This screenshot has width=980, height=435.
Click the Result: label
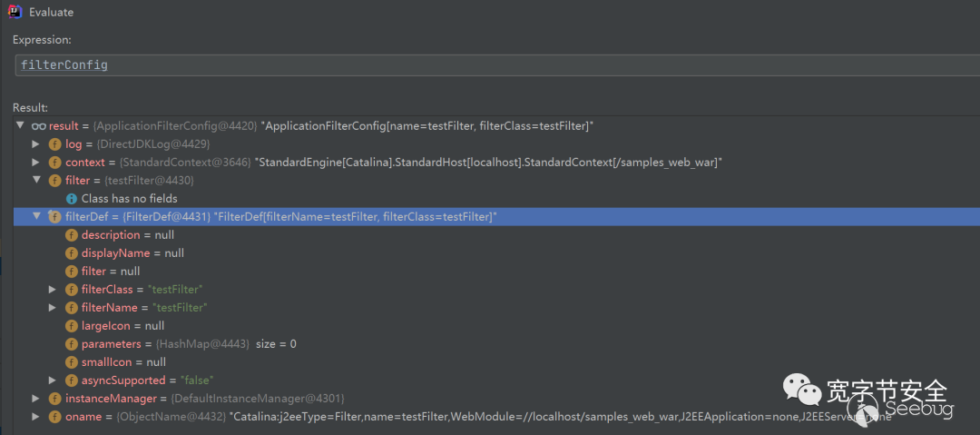coord(30,108)
